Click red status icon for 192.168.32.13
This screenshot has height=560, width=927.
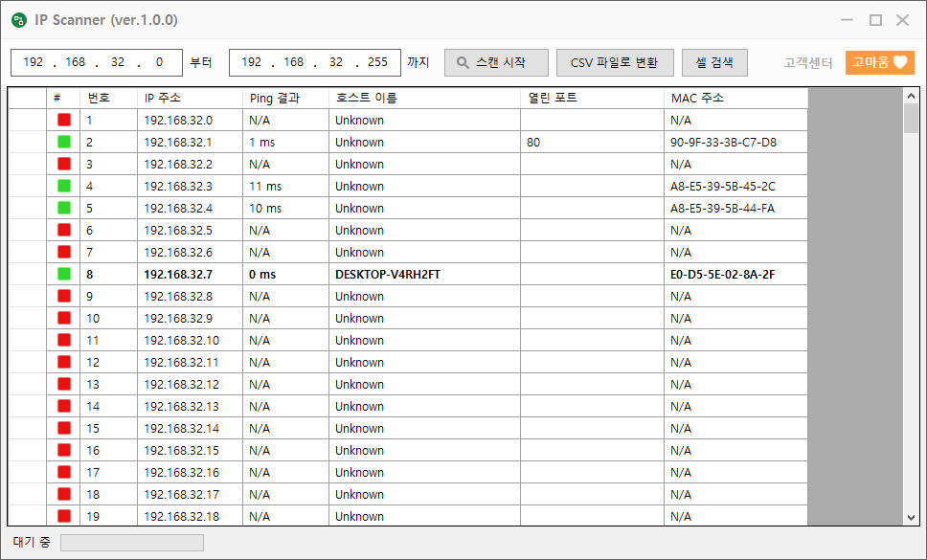point(64,406)
